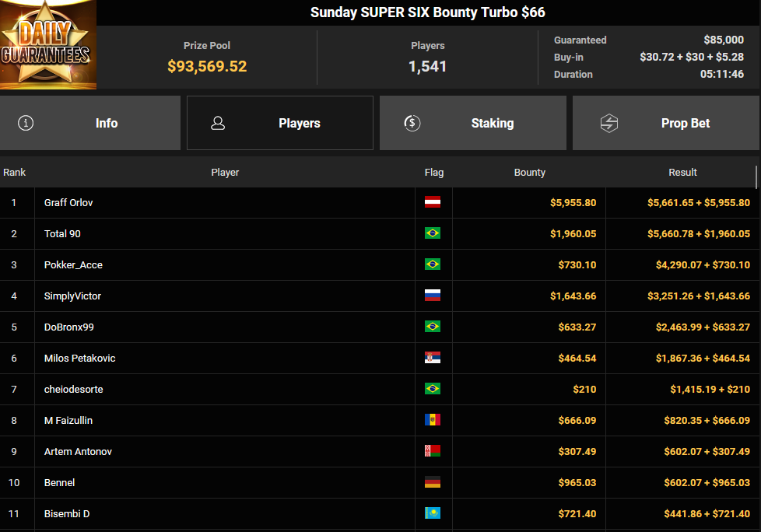The height and width of the screenshot is (532, 761).
Task: Click the Info tab circle icon
Action: 26,123
